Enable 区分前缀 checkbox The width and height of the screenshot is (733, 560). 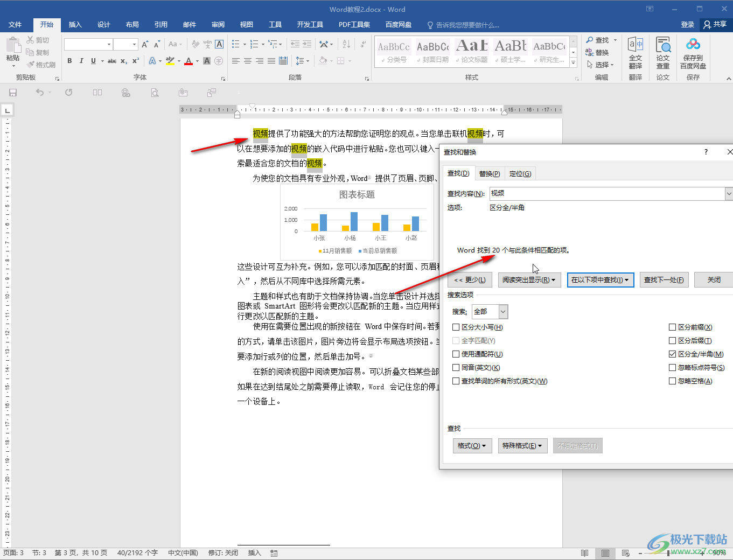click(x=672, y=327)
